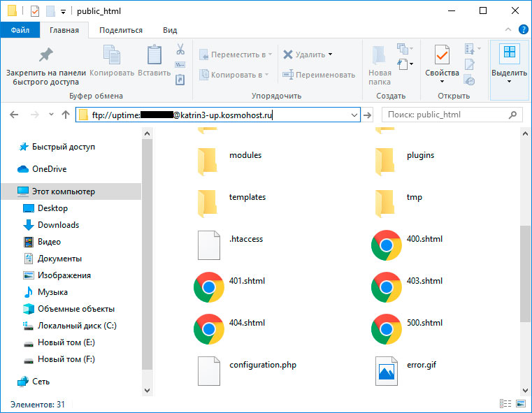The width and height of the screenshot is (532, 413).
Task: Click the navigation pane scroll down arrow
Action: coord(147,390)
